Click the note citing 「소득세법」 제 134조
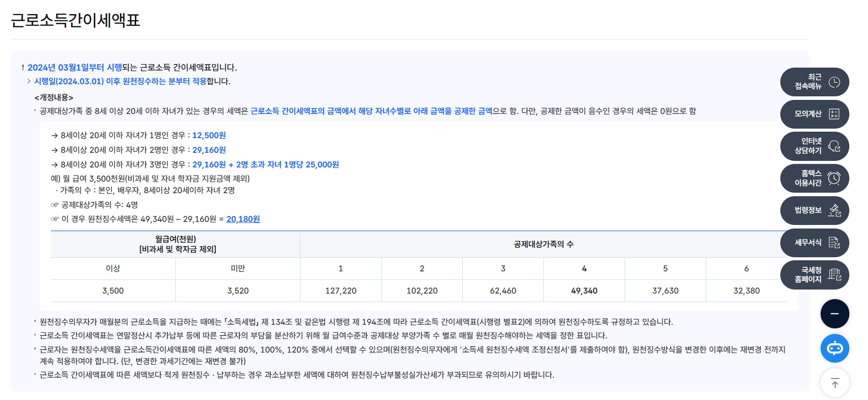This screenshot has height=400, width=868. [x=356, y=322]
